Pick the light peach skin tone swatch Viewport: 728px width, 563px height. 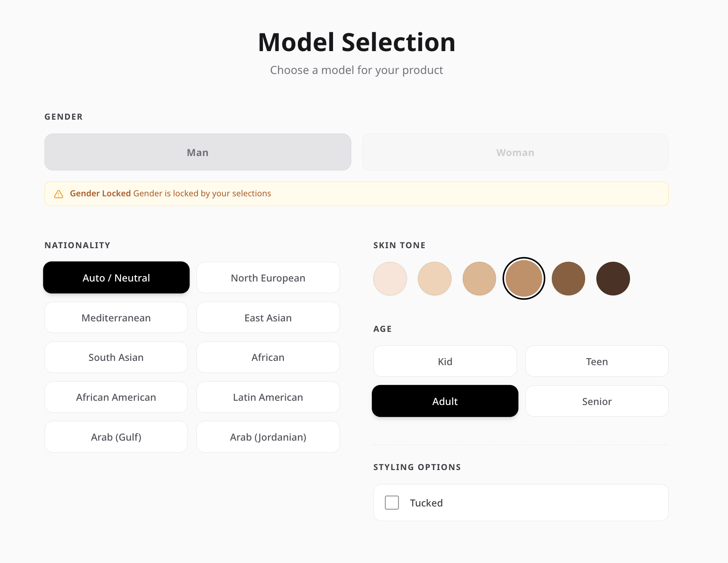point(434,278)
